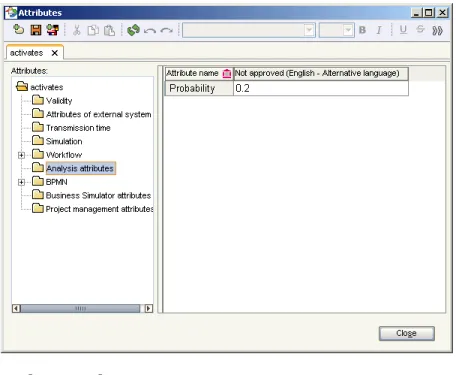Click the Probability value field
The height and width of the screenshot is (375, 456).
321,88
